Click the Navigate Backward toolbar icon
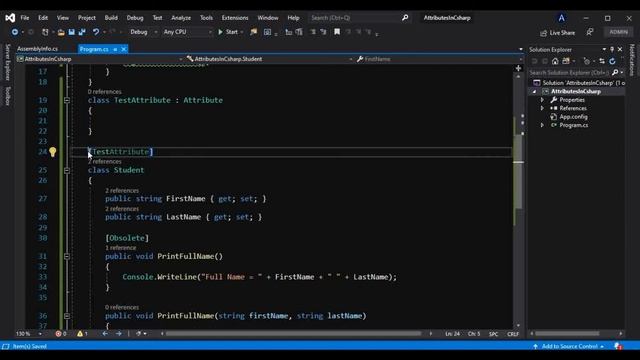Screen dimensions: 640x360 pos(15,32)
